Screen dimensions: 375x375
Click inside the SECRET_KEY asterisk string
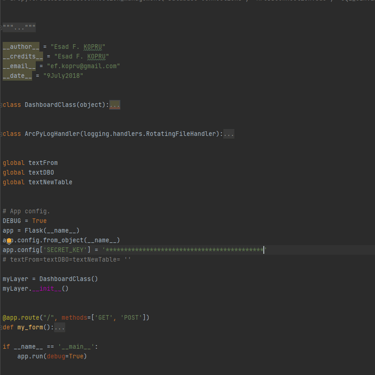pos(184,250)
